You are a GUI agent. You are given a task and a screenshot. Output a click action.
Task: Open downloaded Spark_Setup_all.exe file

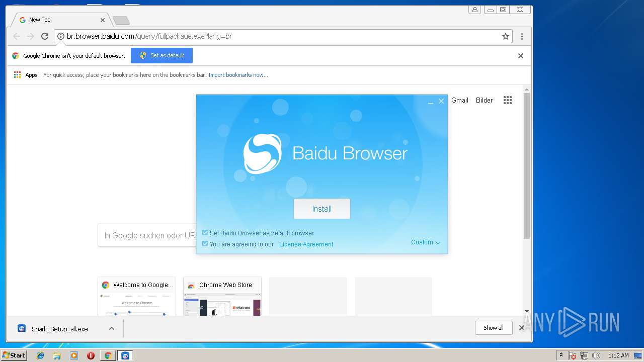(x=59, y=329)
